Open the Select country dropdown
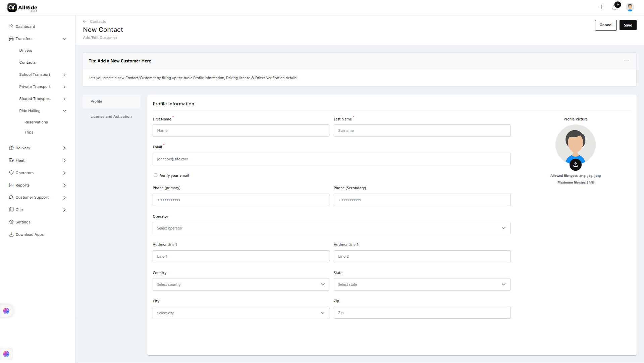 [x=240, y=284]
